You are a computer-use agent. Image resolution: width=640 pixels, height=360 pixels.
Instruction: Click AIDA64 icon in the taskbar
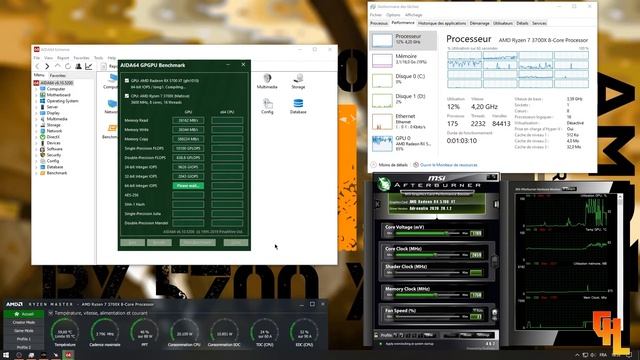click(69, 355)
